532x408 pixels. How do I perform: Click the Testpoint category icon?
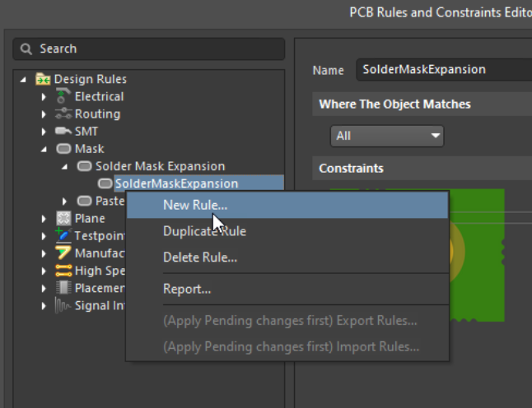coord(63,235)
